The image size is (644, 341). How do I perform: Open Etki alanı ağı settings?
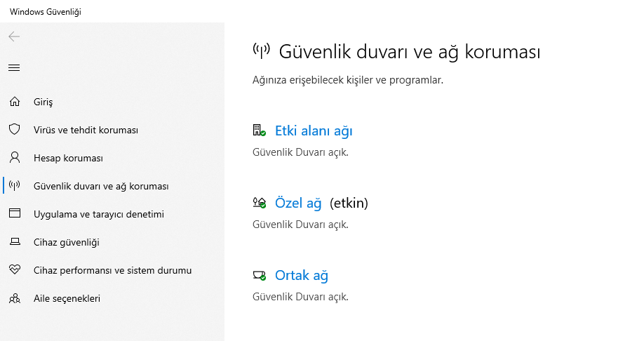(x=313, y=131)
